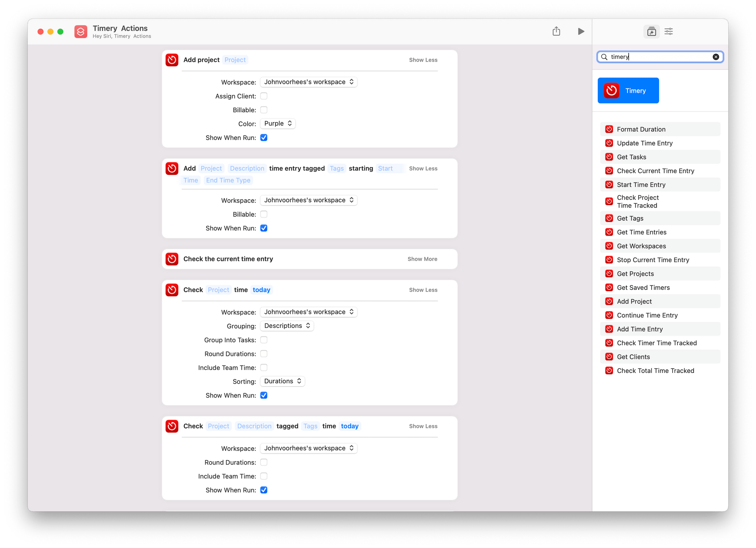756x548 pixels.
Task: Choose Check Total Time Tracked action
Action: click(660, 370)
